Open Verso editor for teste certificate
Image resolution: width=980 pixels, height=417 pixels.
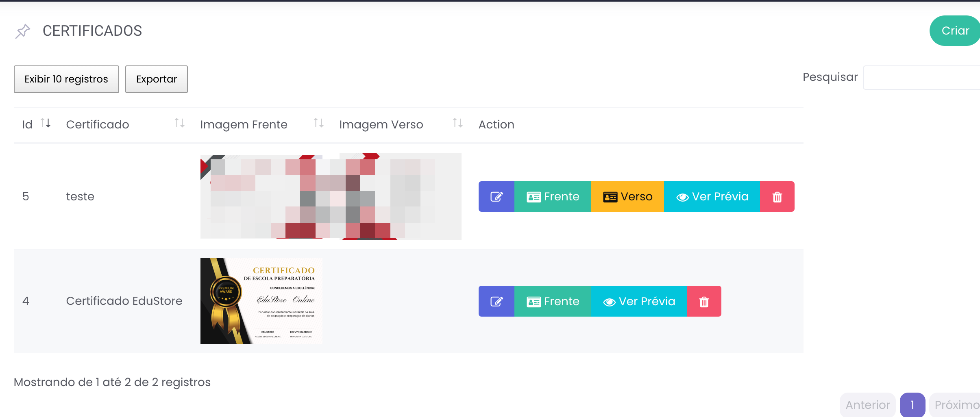pyautogui.click(x=627, y=197)
